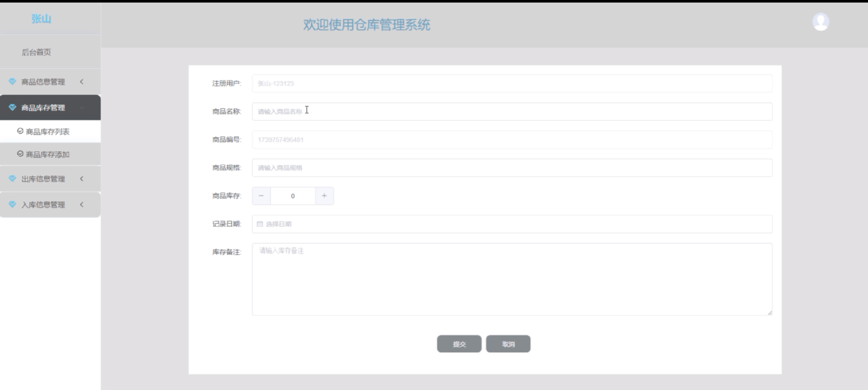
Task: Open 商品库存列表 submenu item
Action: (47, 132)
